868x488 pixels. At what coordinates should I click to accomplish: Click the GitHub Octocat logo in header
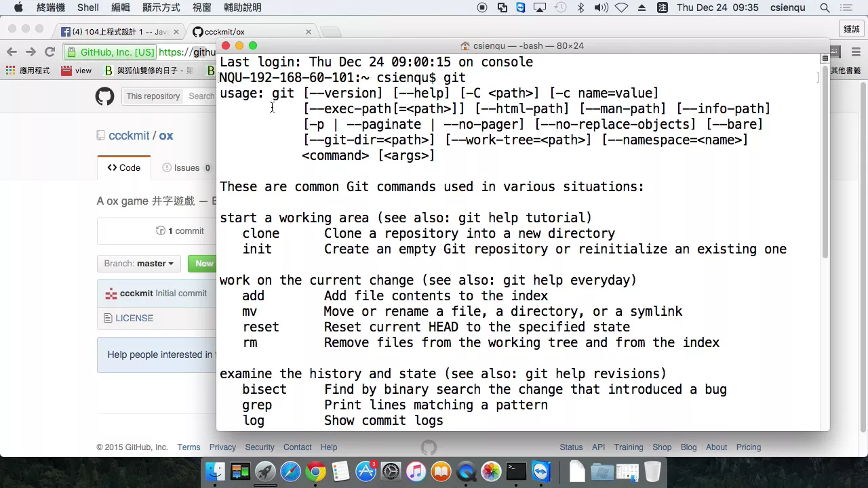pyautogui.click(x=105, y=96)
